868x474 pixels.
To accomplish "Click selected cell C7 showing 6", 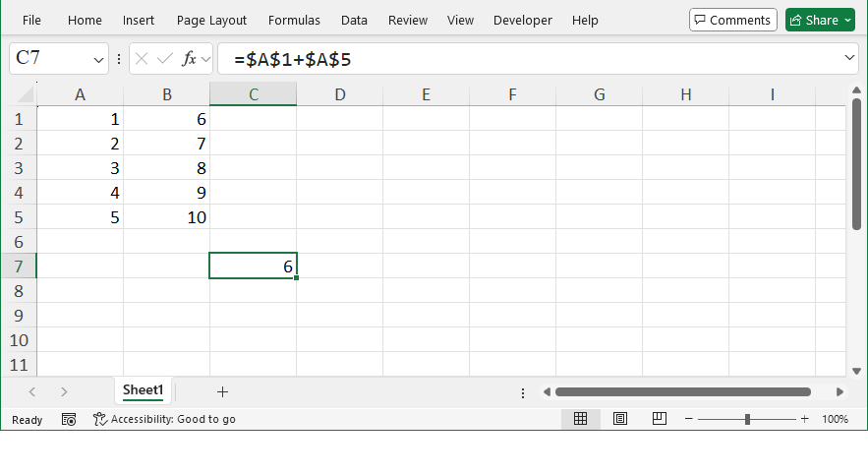I will (253, 266).
